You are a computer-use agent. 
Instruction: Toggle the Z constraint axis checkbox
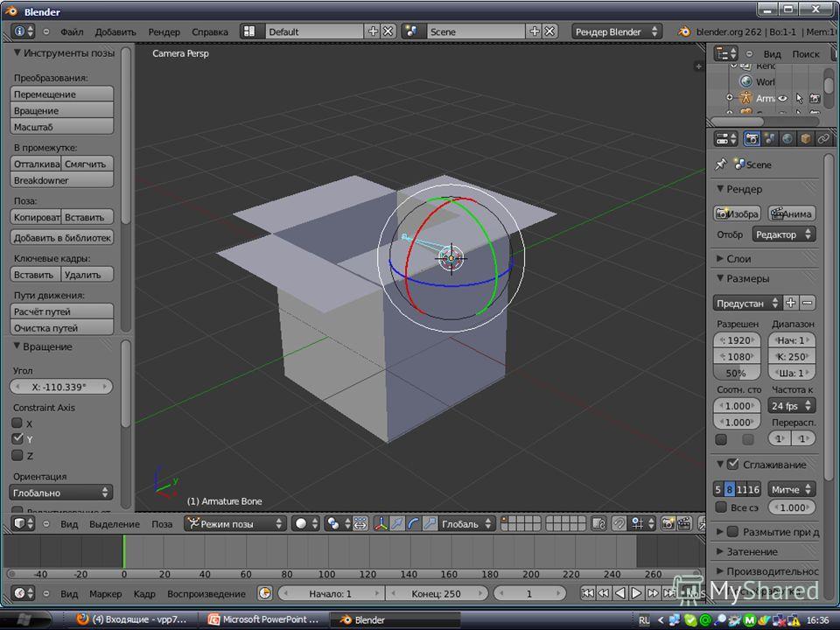pyautogui.click(x=17, y=455)
